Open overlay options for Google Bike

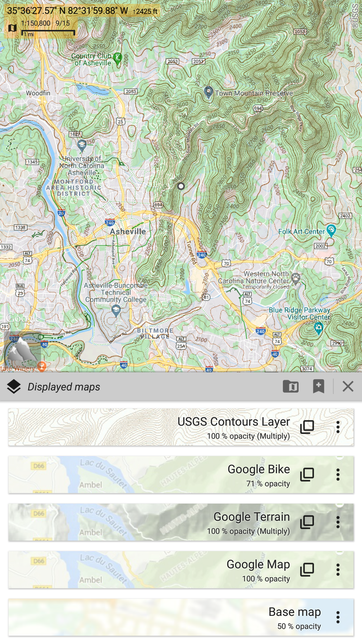[307, 475]
